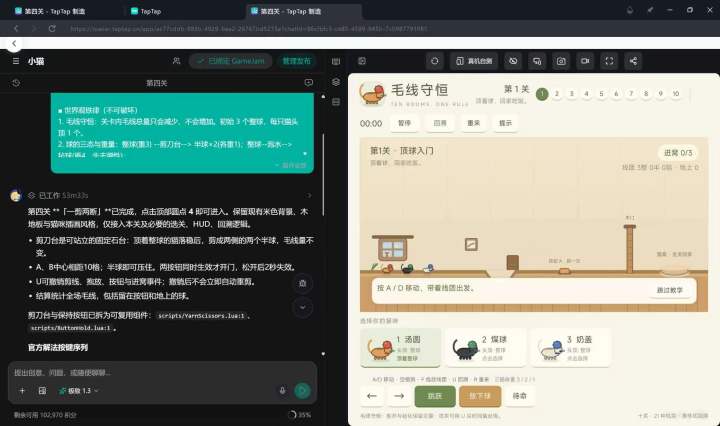Reload the browser page
The width and height of the screenshot is (720, 426).
(x=52, y=28)
